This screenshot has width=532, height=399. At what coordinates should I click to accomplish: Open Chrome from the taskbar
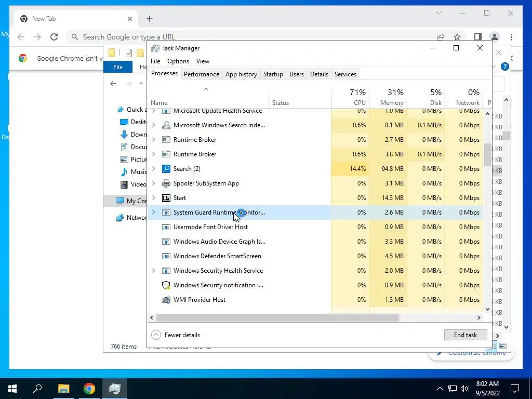click(89, 389)
